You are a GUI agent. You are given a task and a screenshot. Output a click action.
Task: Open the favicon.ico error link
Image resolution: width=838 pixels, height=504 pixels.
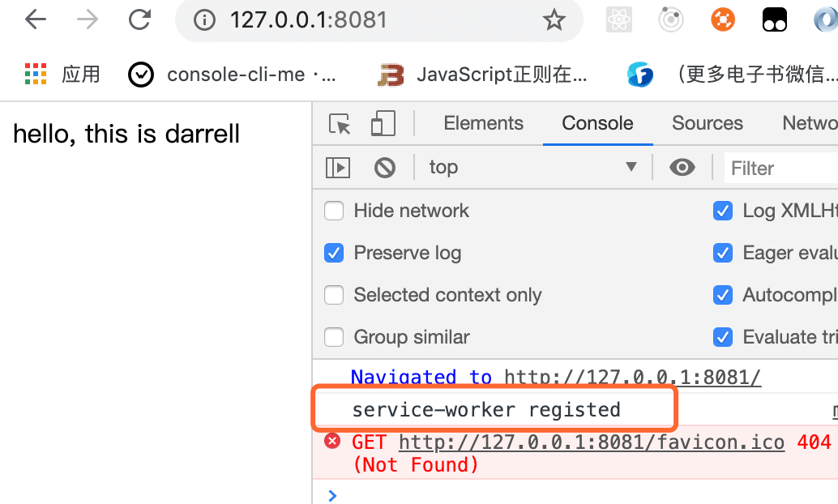tap(592, 442)
